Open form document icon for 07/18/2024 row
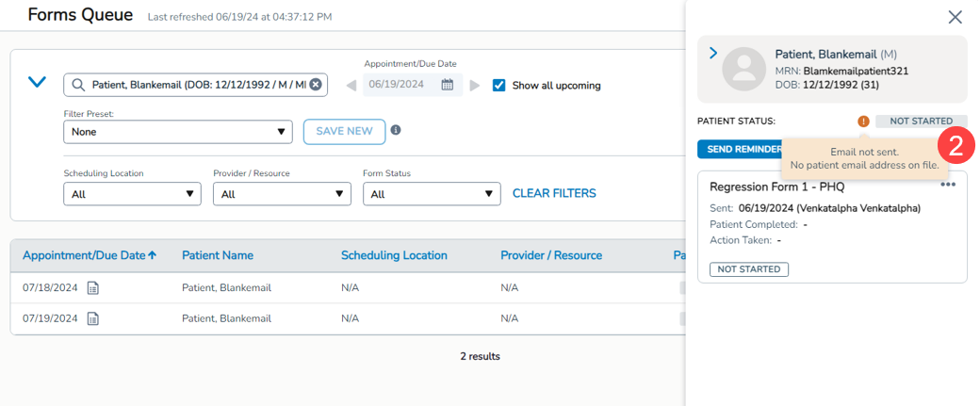Viewport: 980px width, 406px height. (93, 287)
